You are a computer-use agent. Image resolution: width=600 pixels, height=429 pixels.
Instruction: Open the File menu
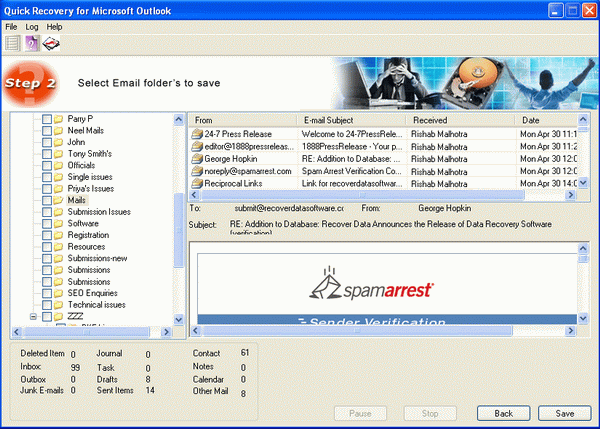pyautogui.click(x=11, y=26)
